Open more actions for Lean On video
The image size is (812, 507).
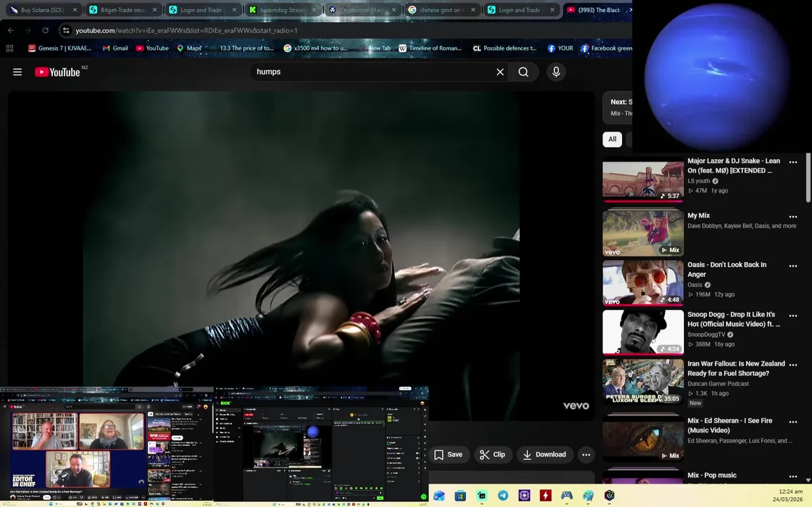pyautogui.click(x=793, y=162)
